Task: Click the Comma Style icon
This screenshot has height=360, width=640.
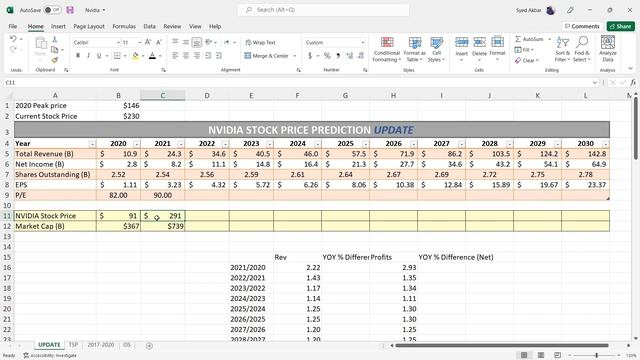Action: 338,56
